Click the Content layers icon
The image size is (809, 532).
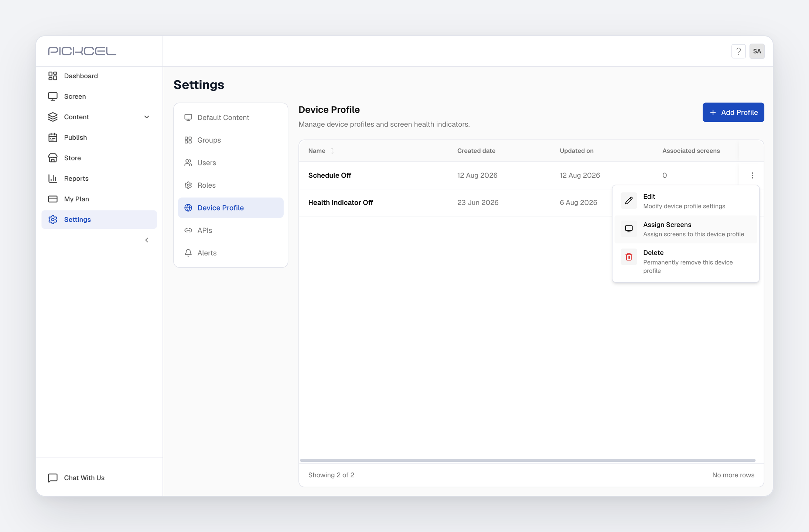53,117
